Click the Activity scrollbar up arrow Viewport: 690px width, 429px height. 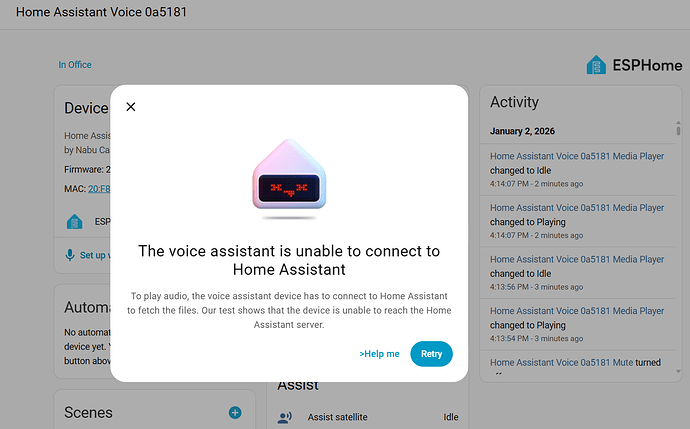click(678, 122)
